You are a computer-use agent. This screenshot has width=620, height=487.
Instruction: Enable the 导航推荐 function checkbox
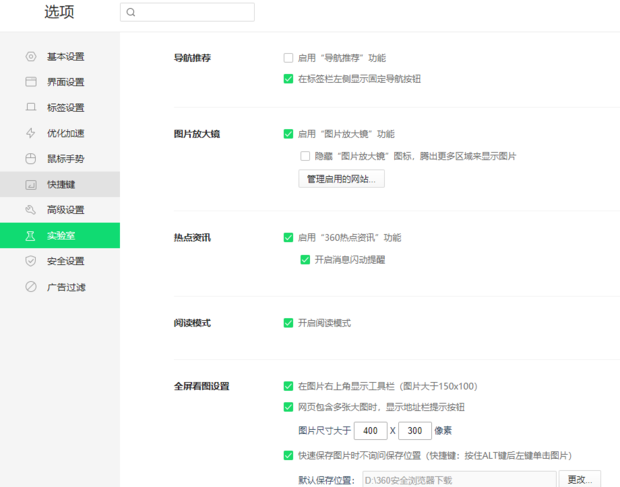click(x=288, y=58)
